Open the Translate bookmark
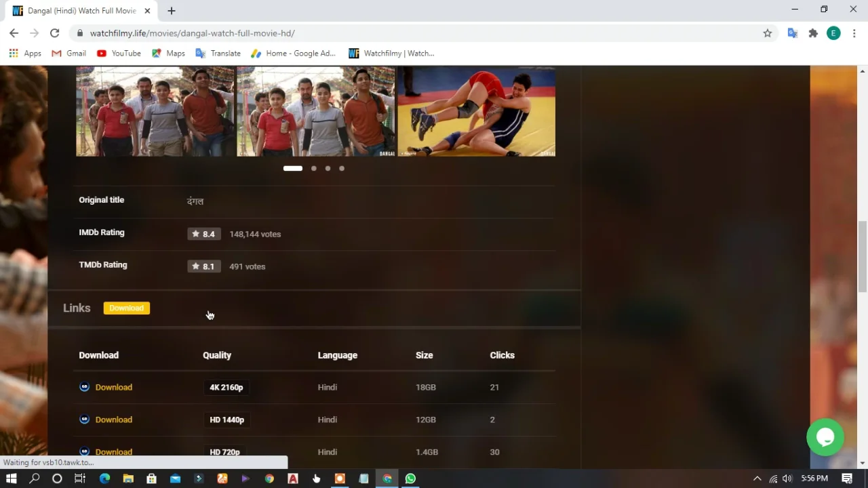868x488 pixels. 218,53
